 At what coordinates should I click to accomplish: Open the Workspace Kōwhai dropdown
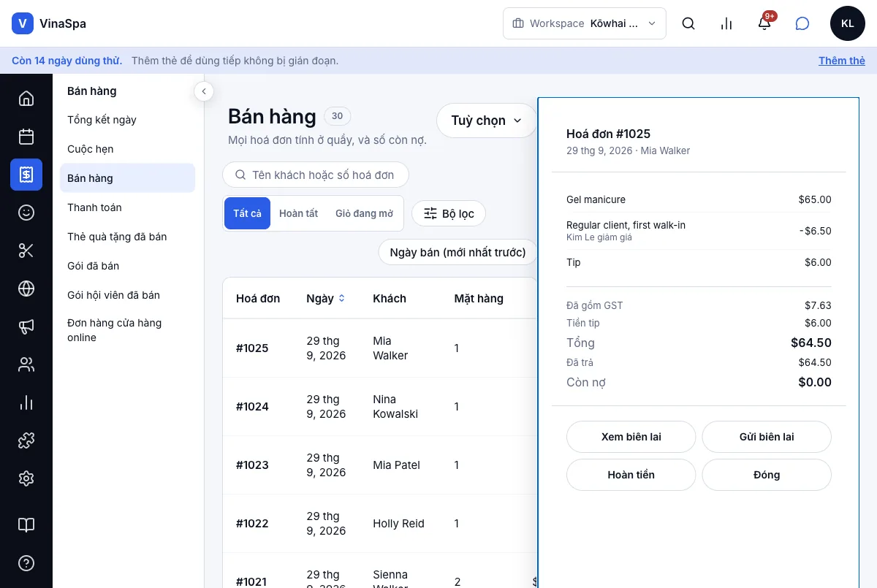point(585,23)
